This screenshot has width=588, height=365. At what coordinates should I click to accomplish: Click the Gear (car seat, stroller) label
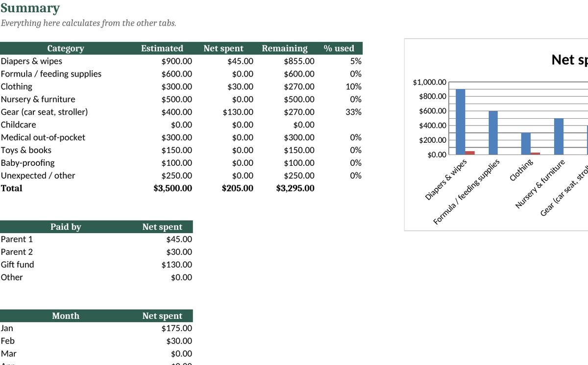44,112
